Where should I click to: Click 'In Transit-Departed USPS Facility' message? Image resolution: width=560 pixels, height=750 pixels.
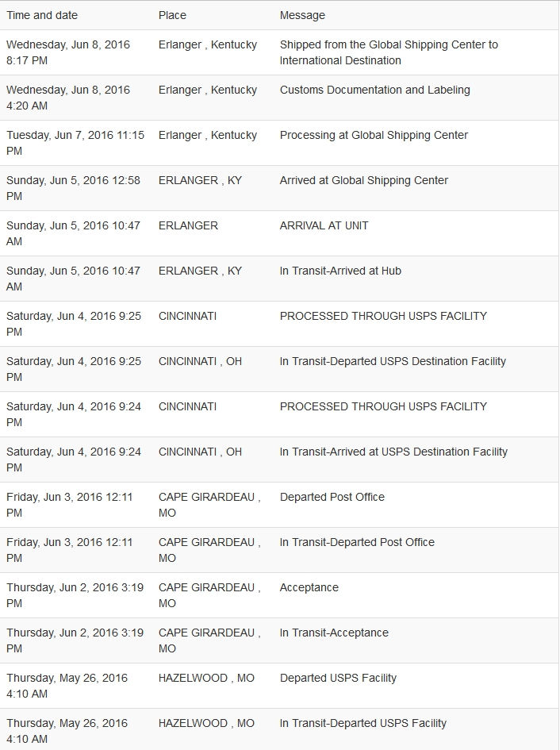pyautogui.click(x=363, y=723)
